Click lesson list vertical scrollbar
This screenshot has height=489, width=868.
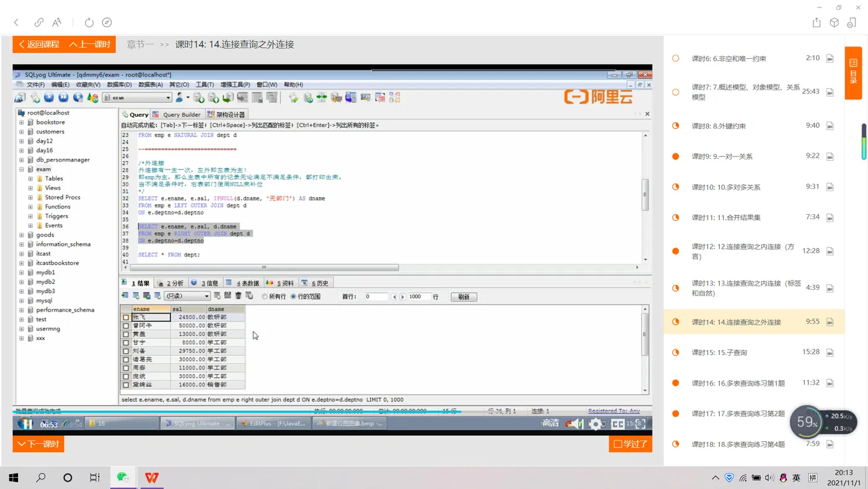click(x=864, y=141)
